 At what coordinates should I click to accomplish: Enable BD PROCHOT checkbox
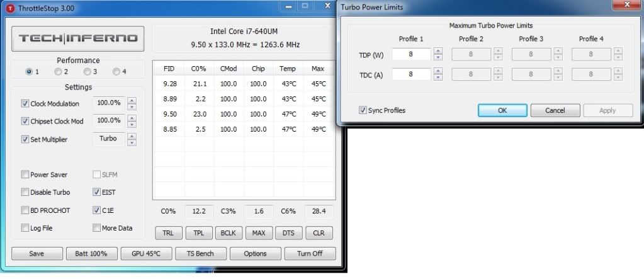point(25,210)
